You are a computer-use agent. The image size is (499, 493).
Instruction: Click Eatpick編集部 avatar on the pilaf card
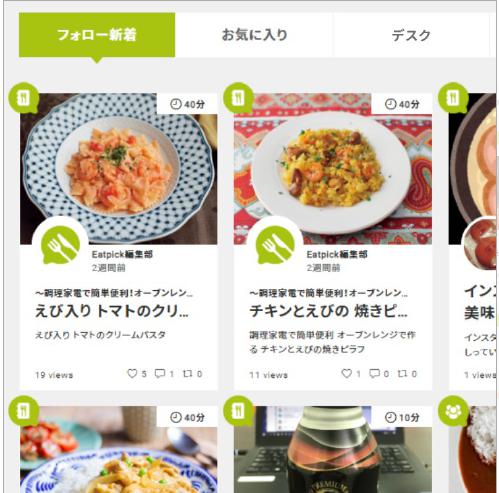[275, 245]
